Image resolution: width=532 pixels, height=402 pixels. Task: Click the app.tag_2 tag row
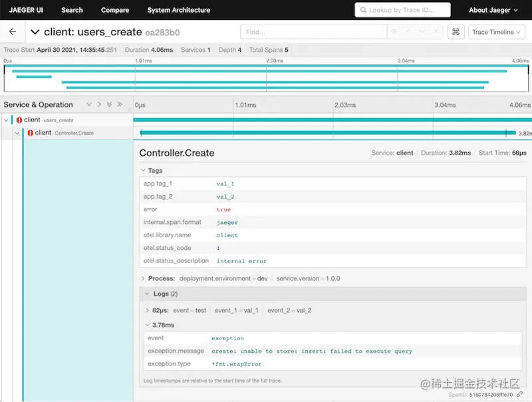tap(333, 197)
